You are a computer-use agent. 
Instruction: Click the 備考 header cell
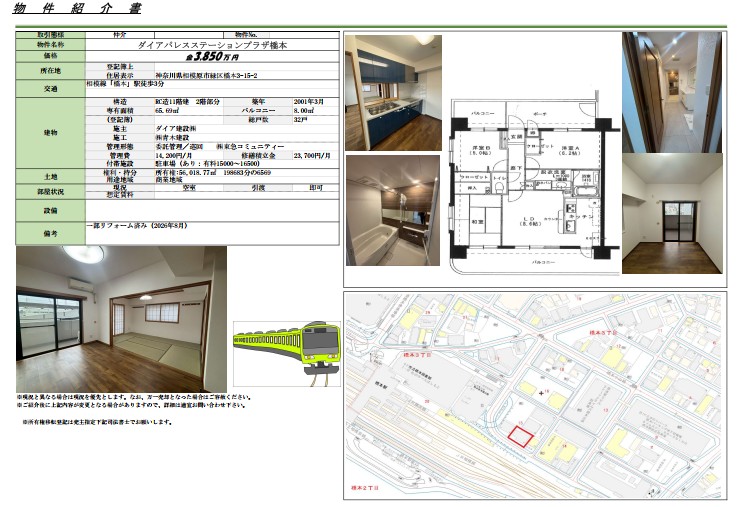click(50, 233)
